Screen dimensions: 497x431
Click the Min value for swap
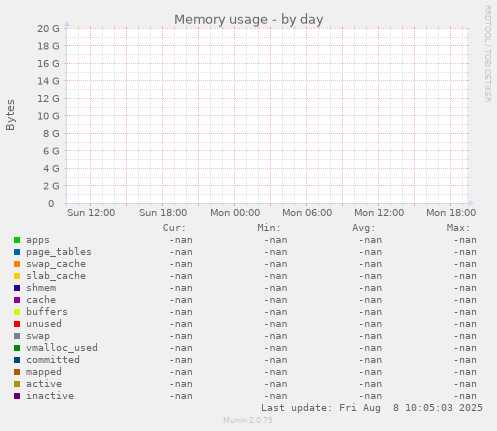coord(276,336)
